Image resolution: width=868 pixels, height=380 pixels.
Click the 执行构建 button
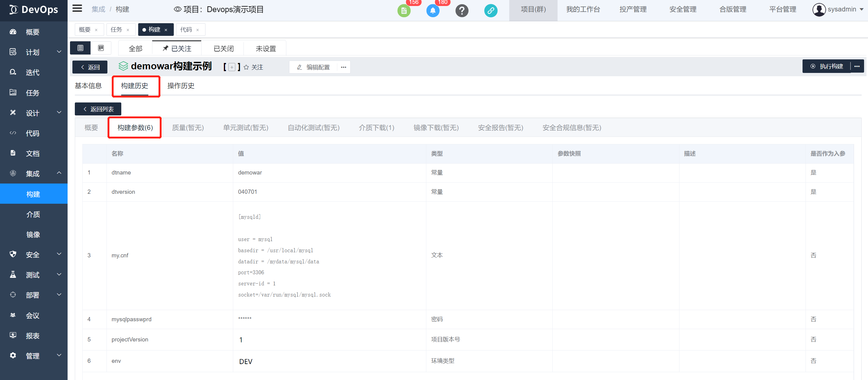(827, 66)
